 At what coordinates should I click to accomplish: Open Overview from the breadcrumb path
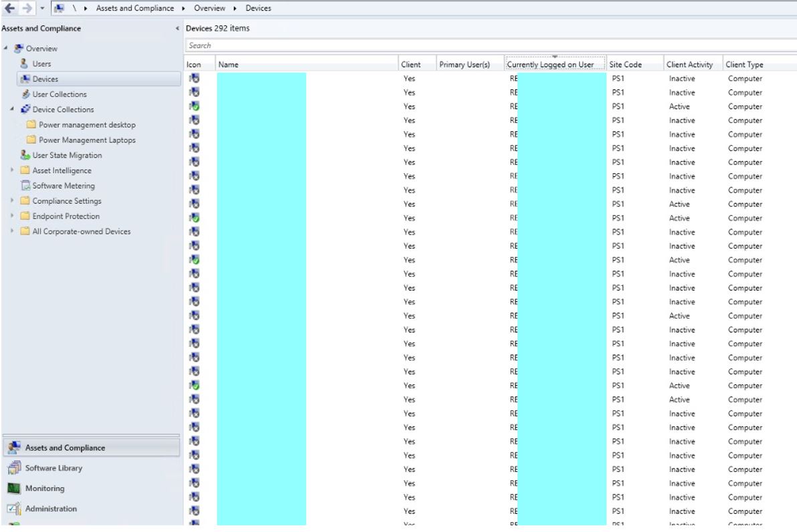click(x=209, y=7)
